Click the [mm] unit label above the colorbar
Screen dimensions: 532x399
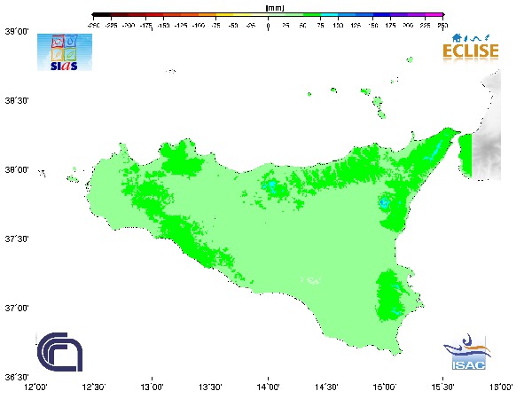click(x=275, y=7)
